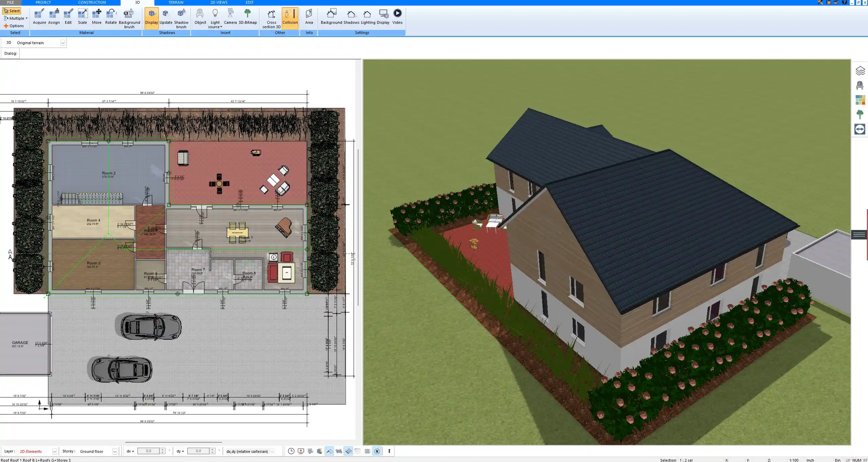Switch to the TERRAIN tab
The image size is (868, 462).
(176, 2)
